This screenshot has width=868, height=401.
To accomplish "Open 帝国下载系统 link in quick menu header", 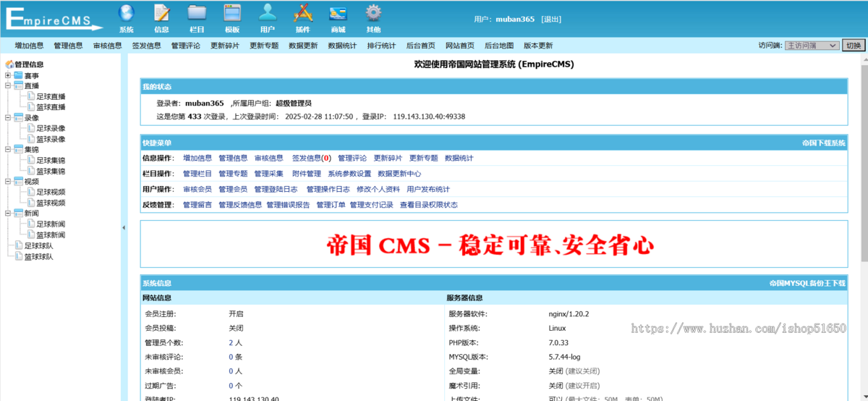I will tap(824, 143).
